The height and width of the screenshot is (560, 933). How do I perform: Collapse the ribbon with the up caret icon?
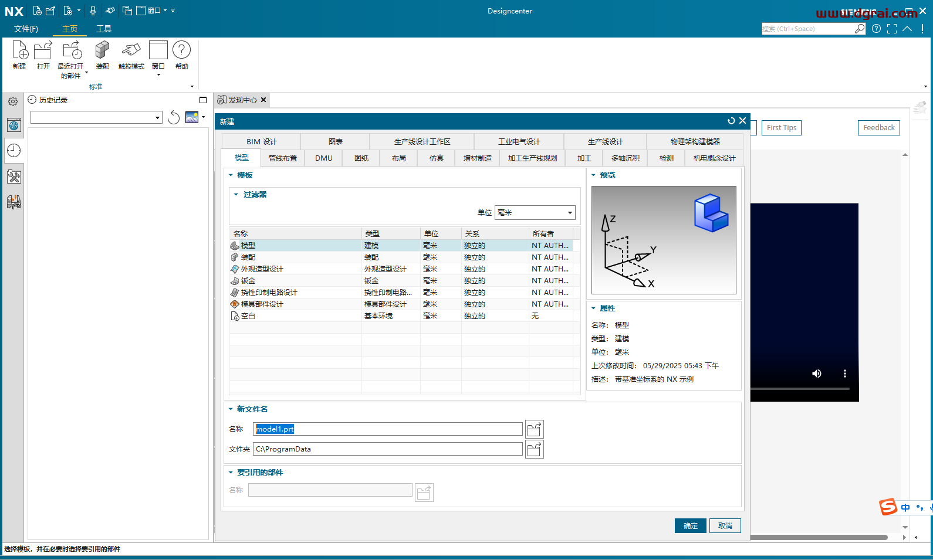pos(907,29)
